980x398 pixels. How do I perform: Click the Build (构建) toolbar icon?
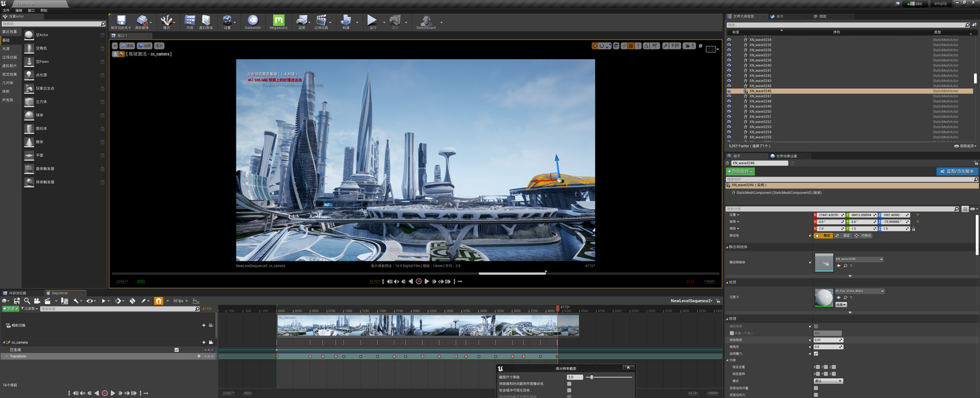click(345, 21)
